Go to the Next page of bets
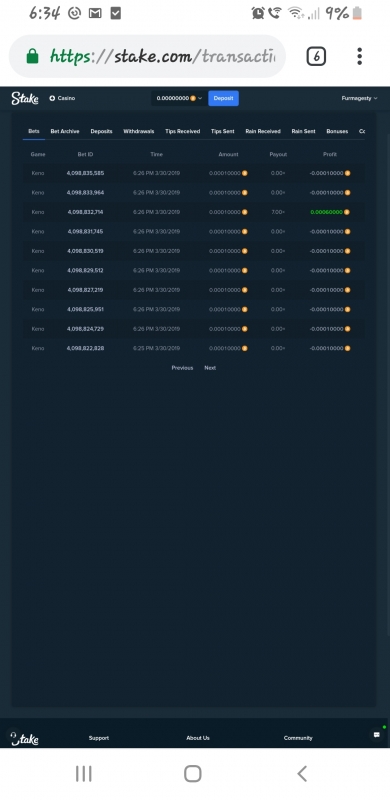The height and width of the screenshot is (800, 390). tap(210, 368)
